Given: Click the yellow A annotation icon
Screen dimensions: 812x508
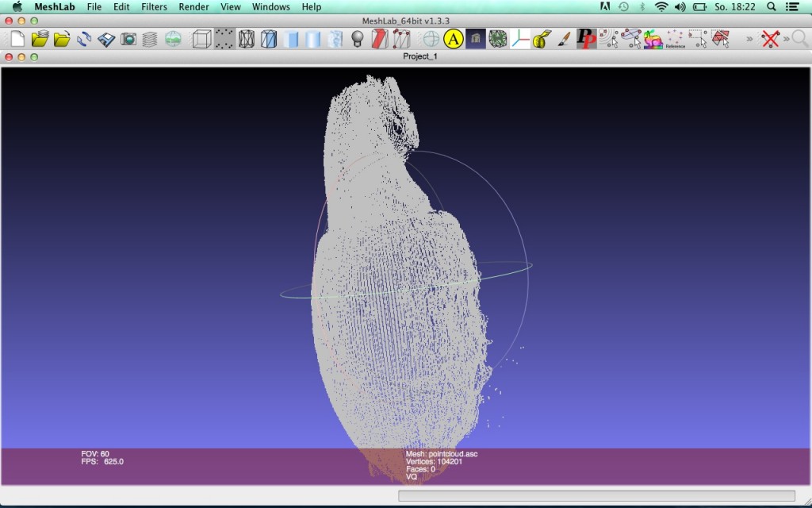Looking at the screenshot, I should pos(453,39).
